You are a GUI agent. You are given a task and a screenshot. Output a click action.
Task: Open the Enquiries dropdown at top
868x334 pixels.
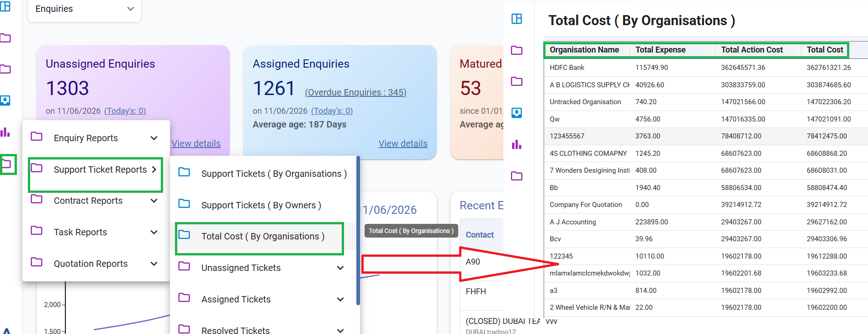pyautogui.click(x=85, y=9)
